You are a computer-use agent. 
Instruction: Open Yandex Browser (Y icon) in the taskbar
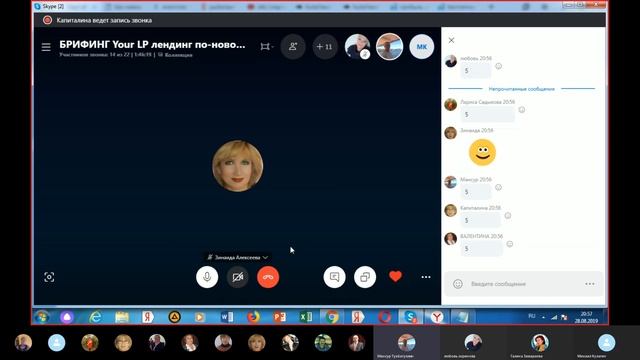tap(437, 317)
